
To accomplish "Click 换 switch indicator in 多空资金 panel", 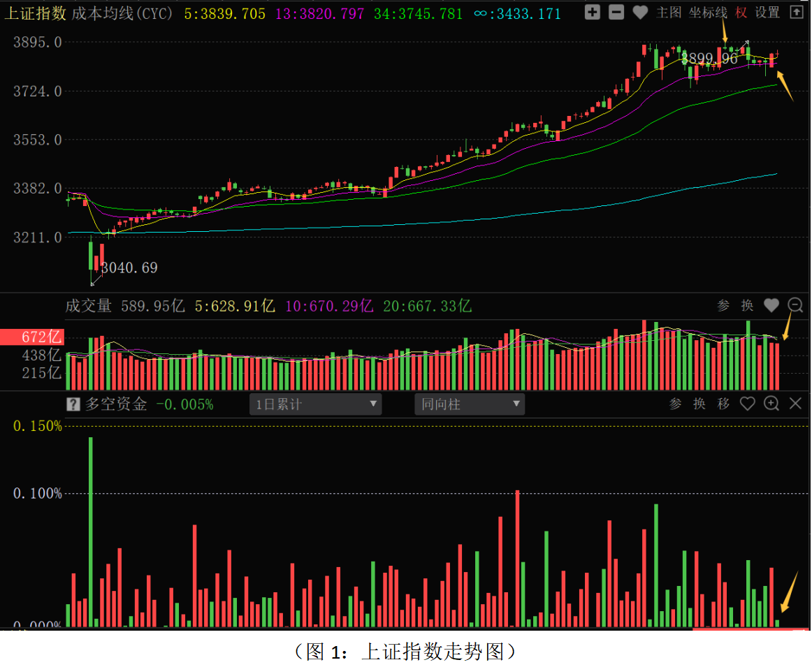I will pos(699,404).
